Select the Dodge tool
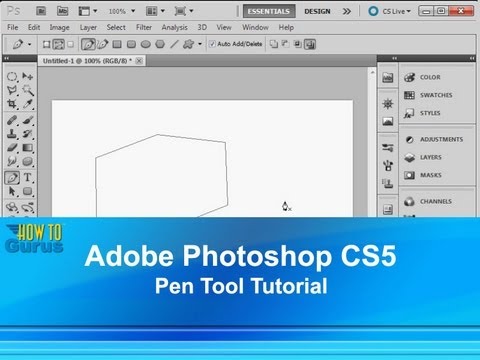 [28, 162]
